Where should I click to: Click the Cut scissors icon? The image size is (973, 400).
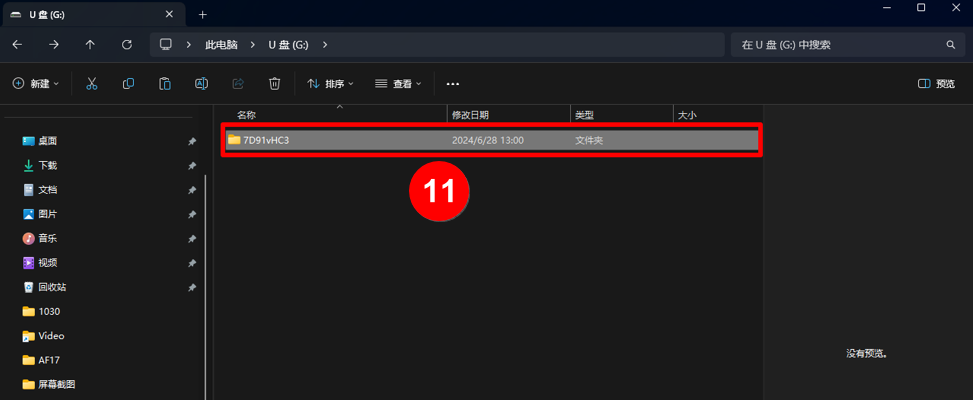92,84
